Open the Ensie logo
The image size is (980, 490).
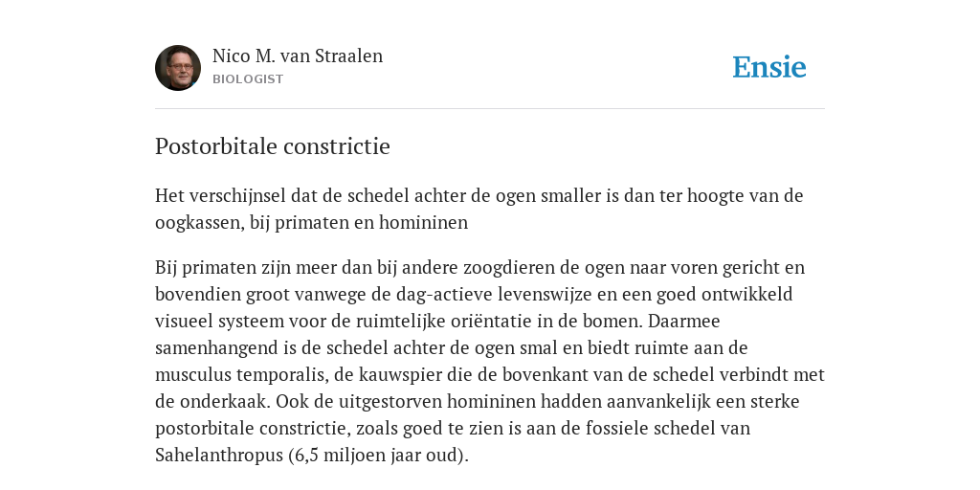769,67
